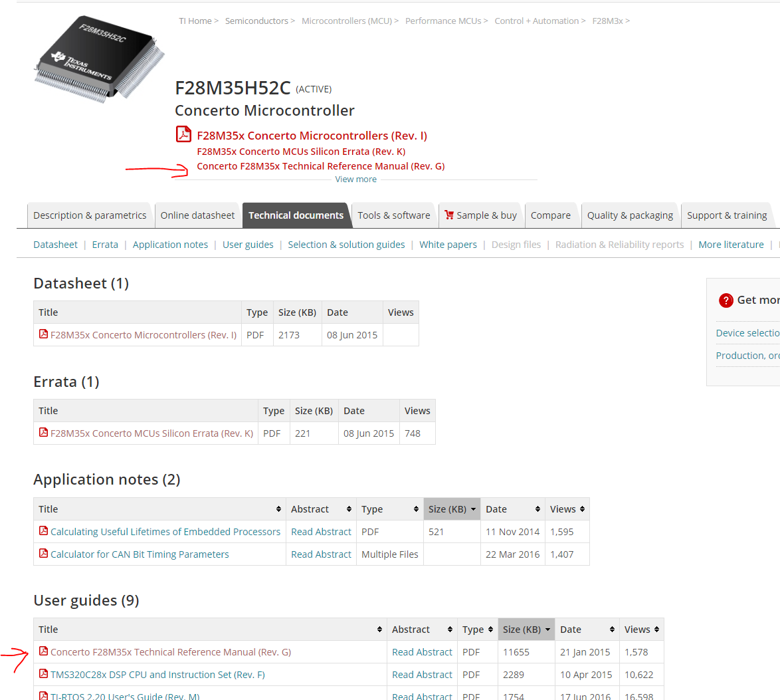Click PDF icon for Calculating Useful Lifetimes
780x700 pixels.
point(44,530)
